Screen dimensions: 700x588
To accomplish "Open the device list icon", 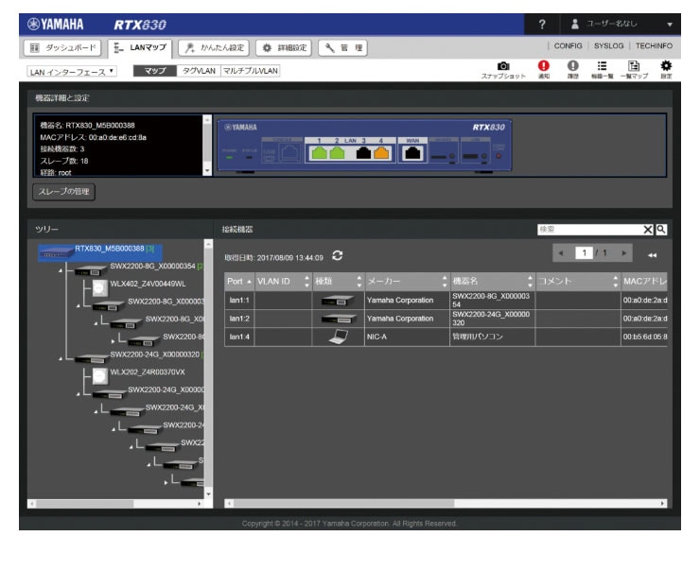I will (602, 68).
